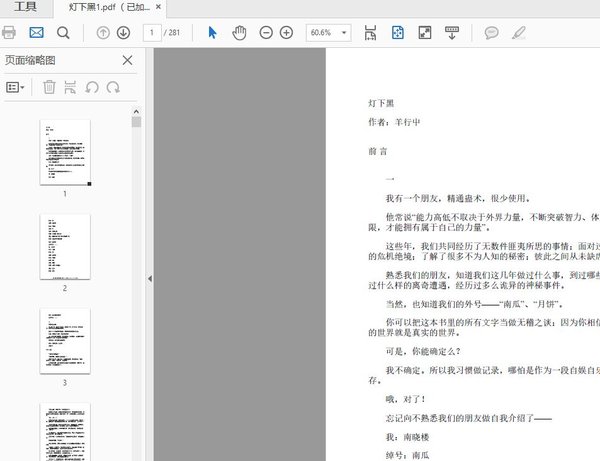Screen dimensions: 600x461
Task: Click the page number input field
Action: coord(152,33)
